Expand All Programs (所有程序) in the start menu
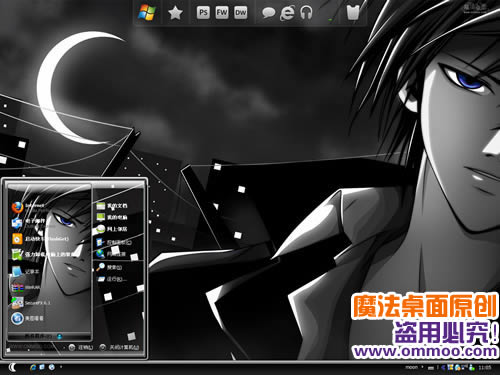 click(43, 336)
